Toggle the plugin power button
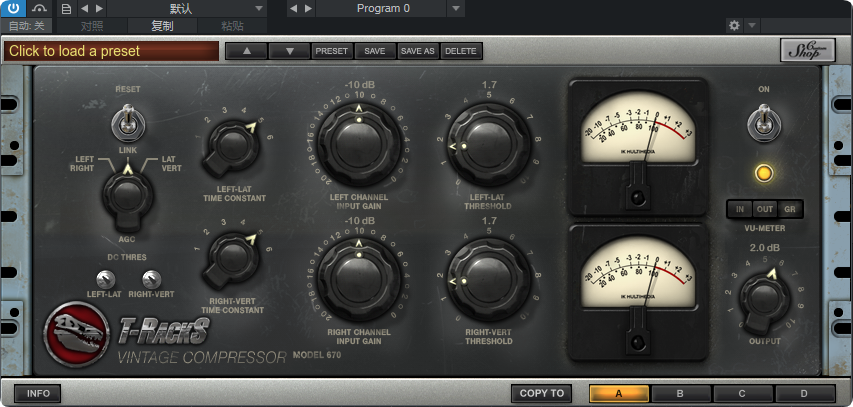Image resolution: width=853 pixels, height=407 pixels. tap(13, 8)
